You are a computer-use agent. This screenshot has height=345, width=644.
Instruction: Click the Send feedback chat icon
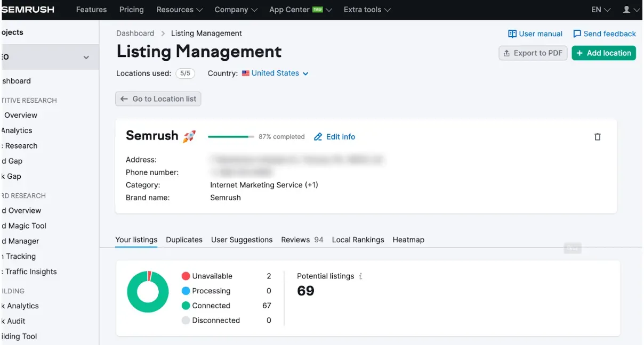577,34
